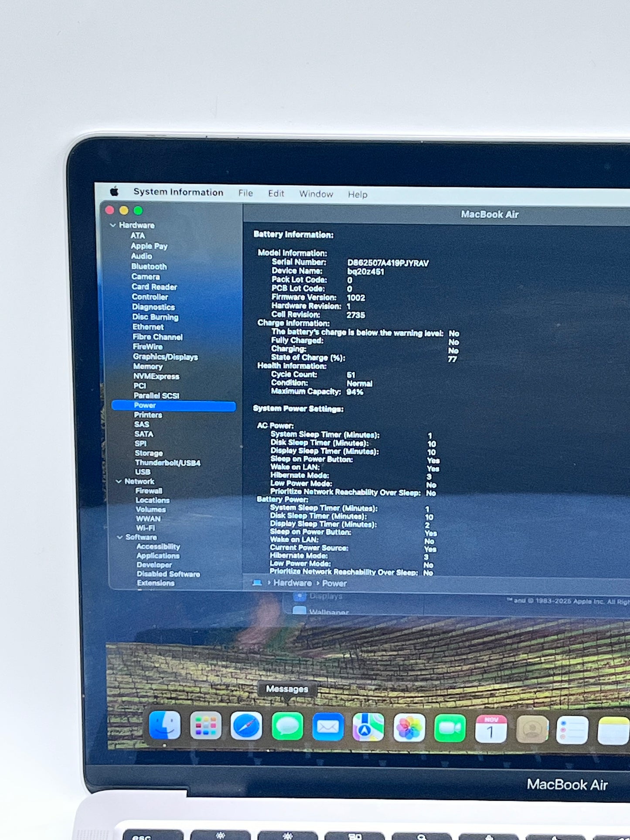Select SATA in the sidebar

click(144, 434)
